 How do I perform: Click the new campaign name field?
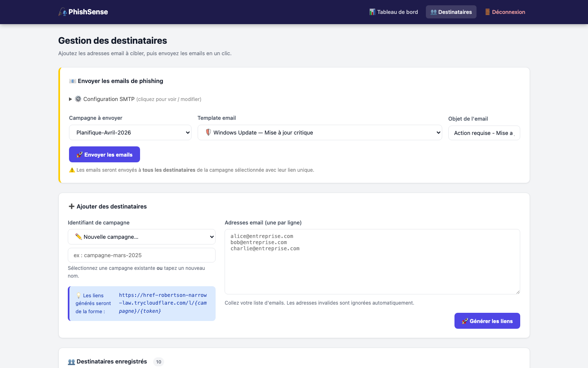tap(142, 255)
